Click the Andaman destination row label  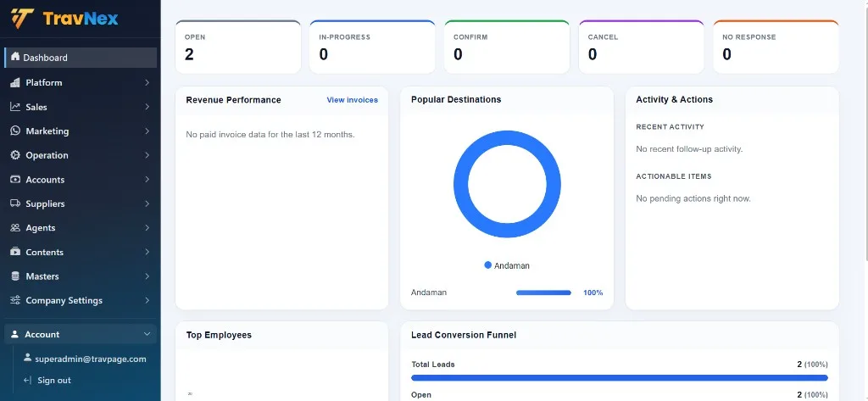pos(428,292)
